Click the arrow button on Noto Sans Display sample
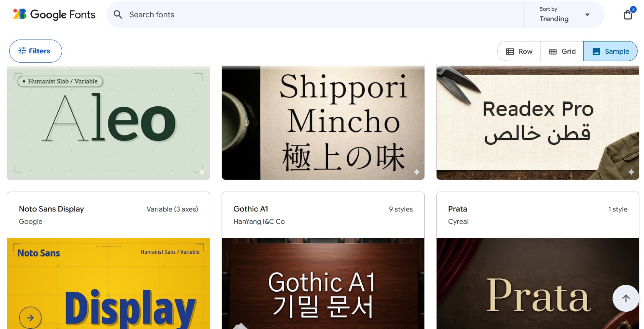This screenshot has width=644, height=329. click(30, 317)
